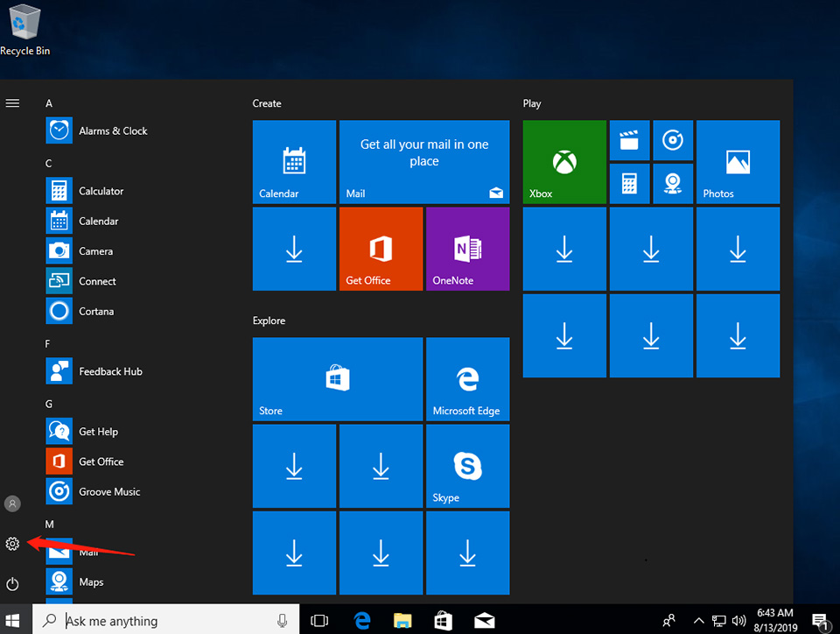Image resolution: width=840 pixels, height=634 pixels.
Task: Click the orange Get Office tile
Action: tap(381, 249)
